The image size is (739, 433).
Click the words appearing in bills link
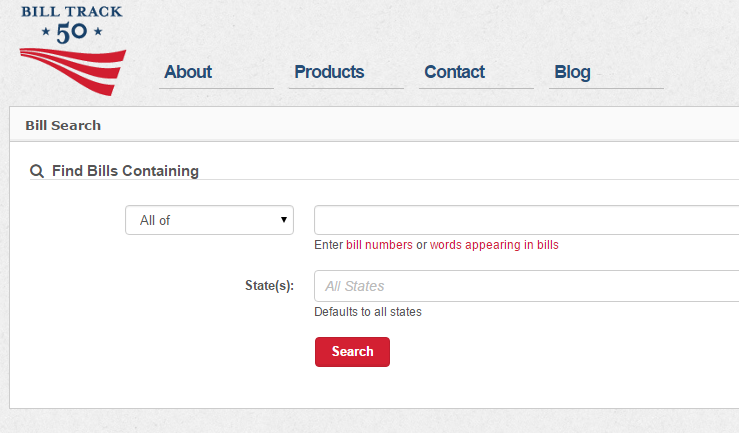pyautogui.click(x=494, y=245)
